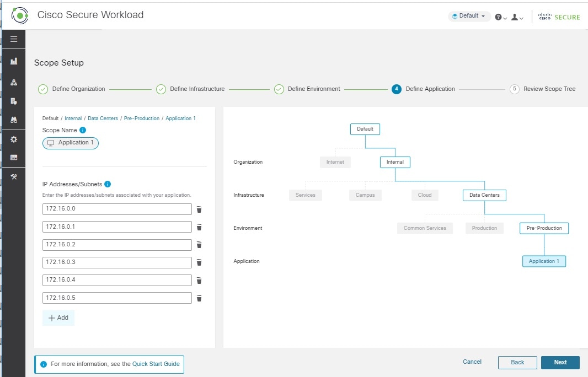The width and height of the screenshot is (588, 377).
Task: Click the Back button
Action: (517, 362)
